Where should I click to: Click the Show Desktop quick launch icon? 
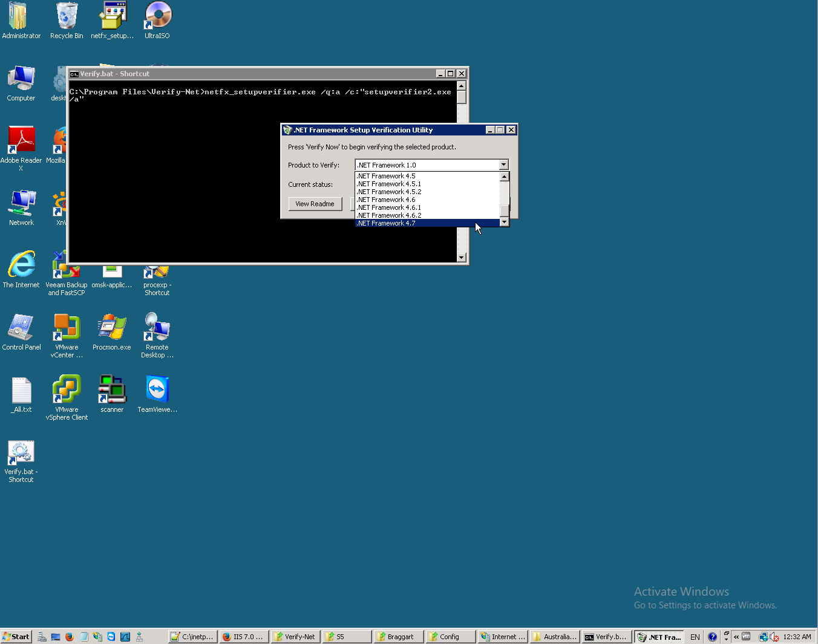tap(56, 637)
